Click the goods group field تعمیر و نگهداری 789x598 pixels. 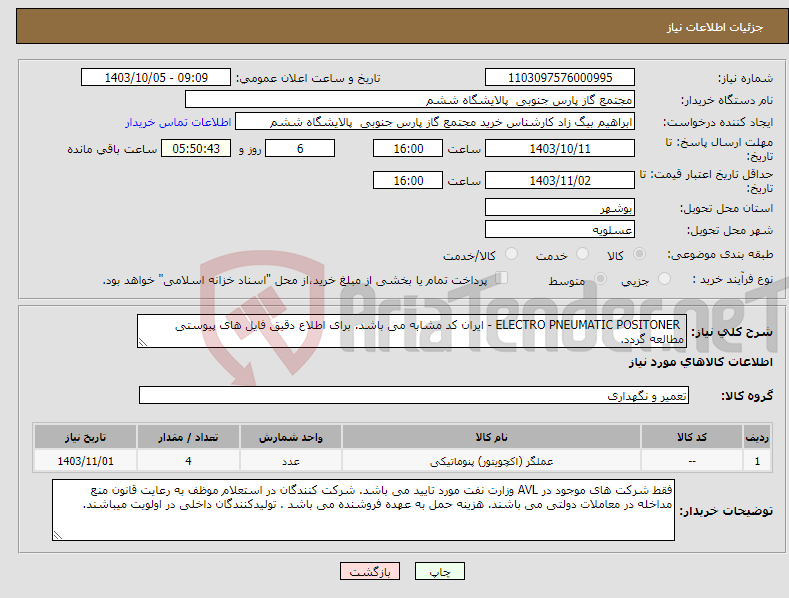click(x=414, y=395)
